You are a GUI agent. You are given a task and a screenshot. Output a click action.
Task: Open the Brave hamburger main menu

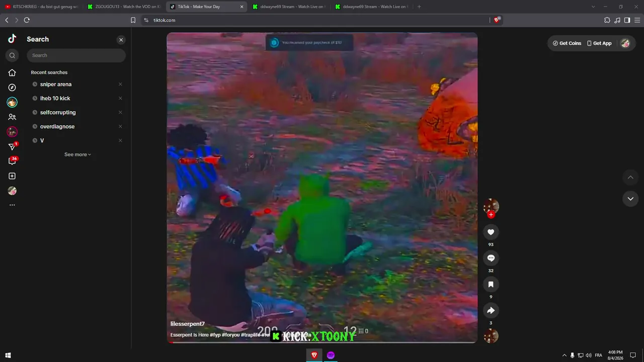pos(637,20)
